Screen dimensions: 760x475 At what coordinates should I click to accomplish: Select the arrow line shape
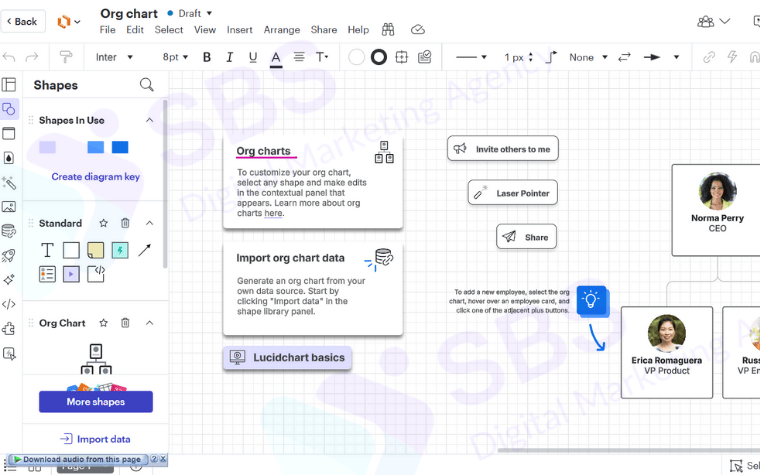click(x=144, y=250)
